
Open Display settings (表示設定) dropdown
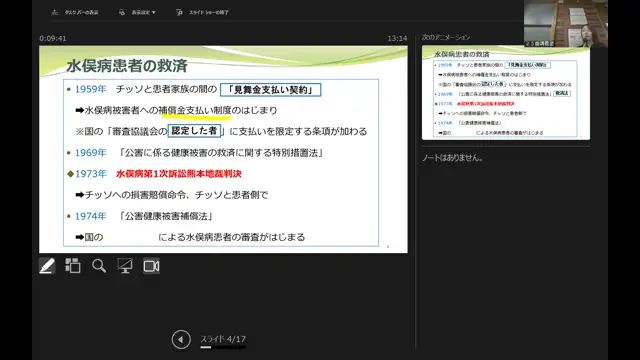pos(143,13)
